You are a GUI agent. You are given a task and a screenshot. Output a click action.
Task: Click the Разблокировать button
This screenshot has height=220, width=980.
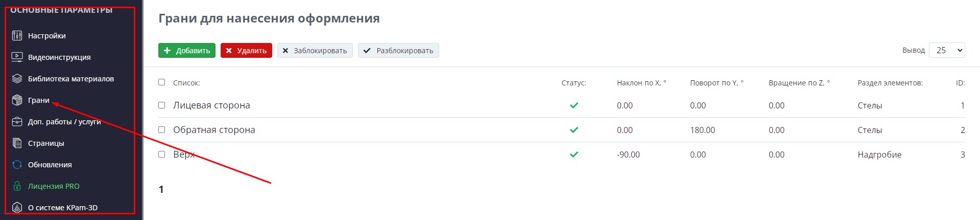398,51
